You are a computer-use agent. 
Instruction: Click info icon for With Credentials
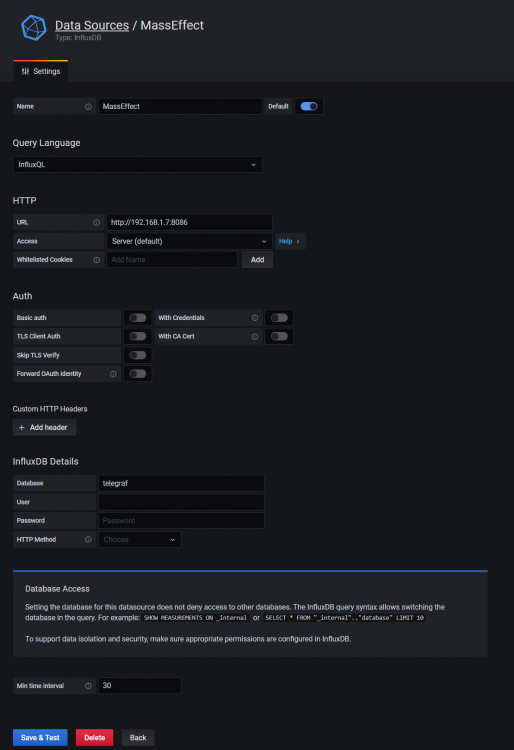point(255,318)
